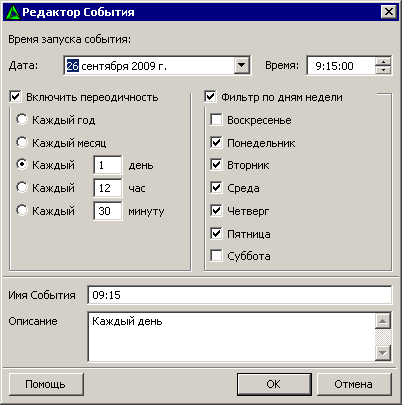Screen dimensions: 402x405
Task: Uncheck the Понедельник checkbox
Action: tap(216, 143)
